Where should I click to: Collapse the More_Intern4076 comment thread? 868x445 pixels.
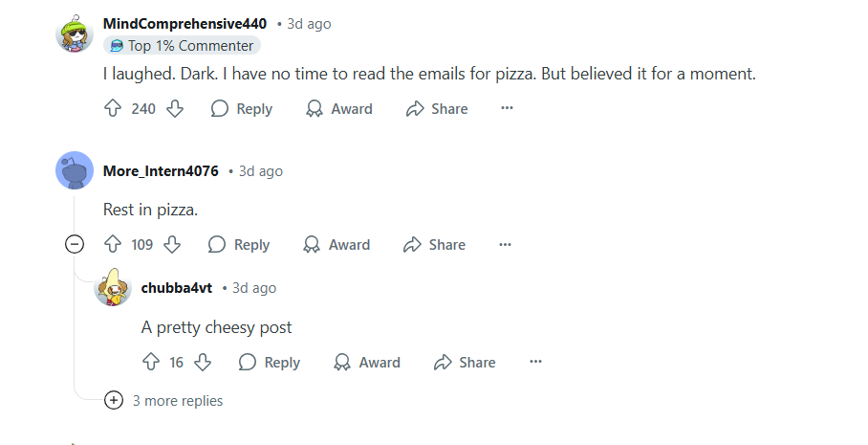point(75,244)
